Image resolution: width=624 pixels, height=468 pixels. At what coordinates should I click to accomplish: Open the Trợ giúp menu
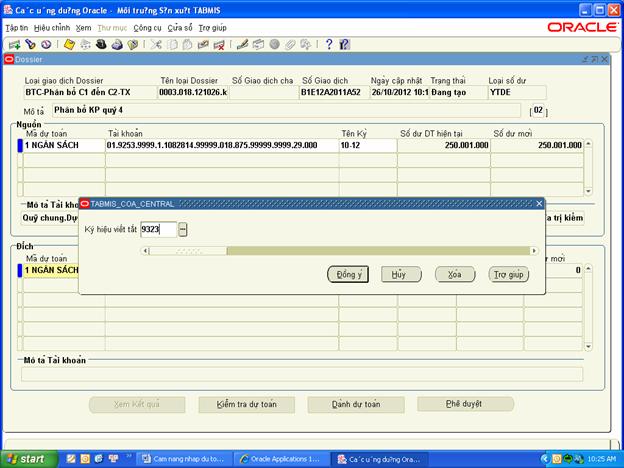(x=213, y=28)
